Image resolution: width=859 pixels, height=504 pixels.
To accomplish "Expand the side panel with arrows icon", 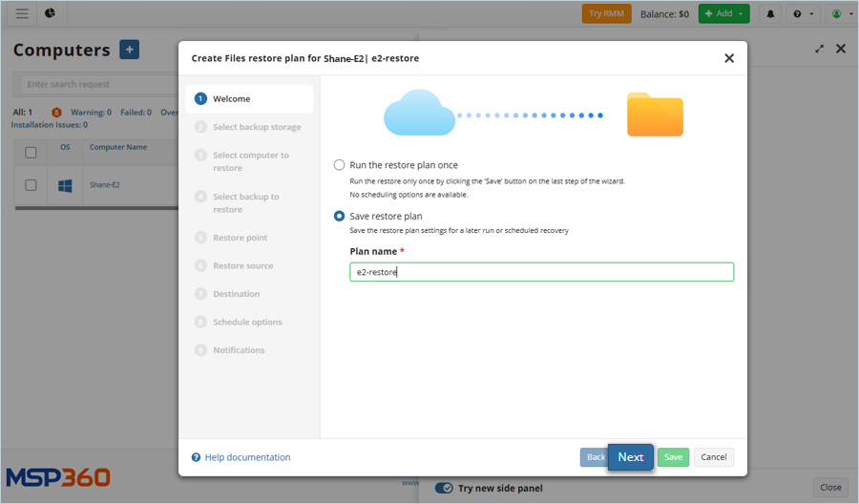I will coord(819,49).
